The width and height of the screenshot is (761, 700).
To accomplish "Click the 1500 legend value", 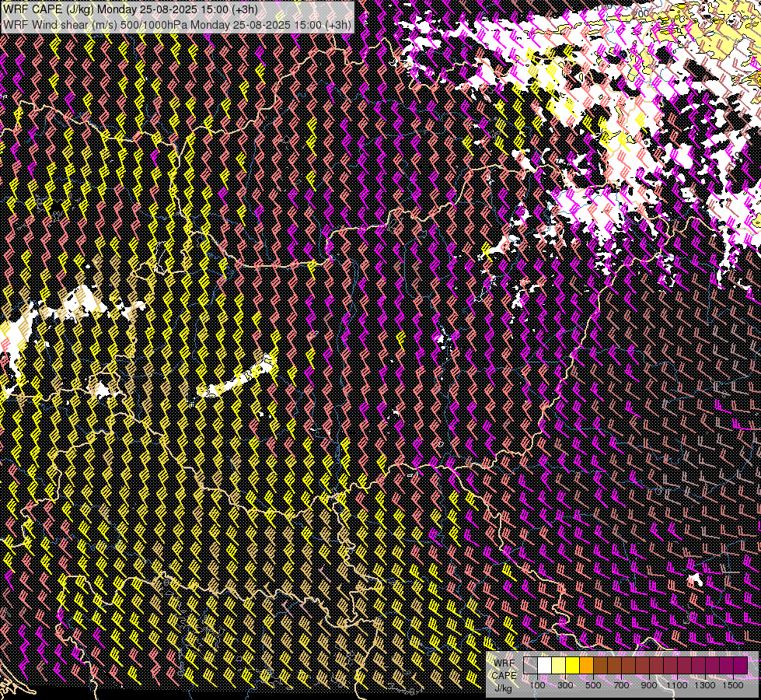I will pyautogui.click(x=733, y=685).
